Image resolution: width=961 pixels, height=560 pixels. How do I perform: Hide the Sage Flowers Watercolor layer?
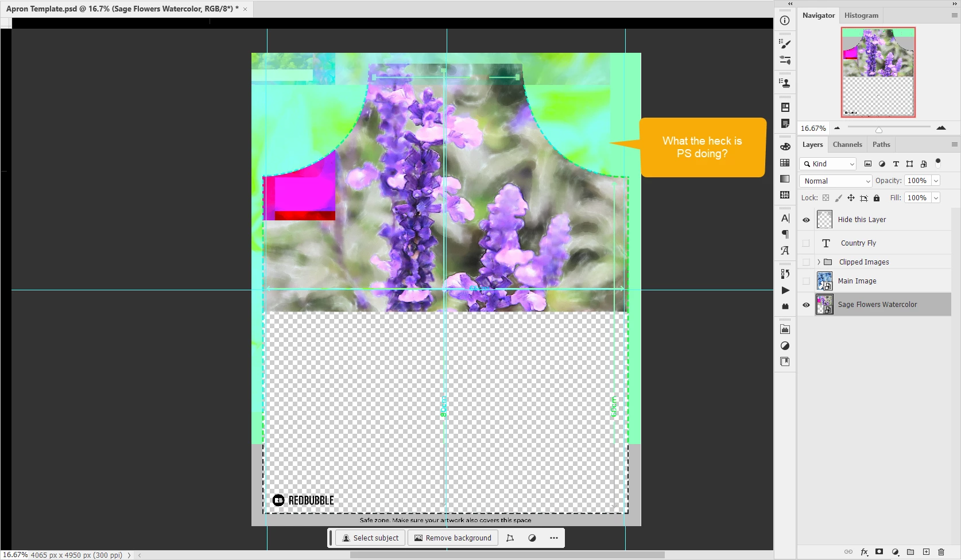coord(806,305)
